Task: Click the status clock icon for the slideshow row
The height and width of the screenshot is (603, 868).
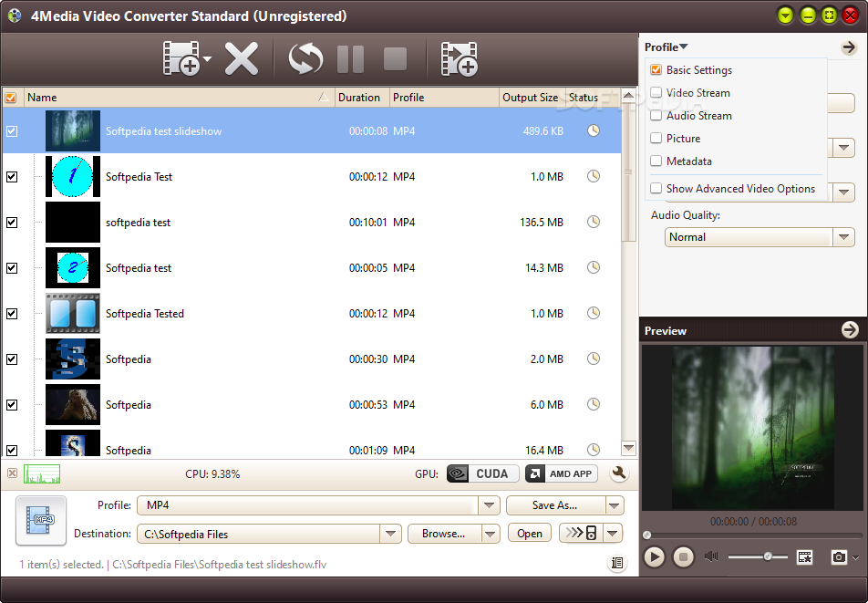Action: click(593, 130)
